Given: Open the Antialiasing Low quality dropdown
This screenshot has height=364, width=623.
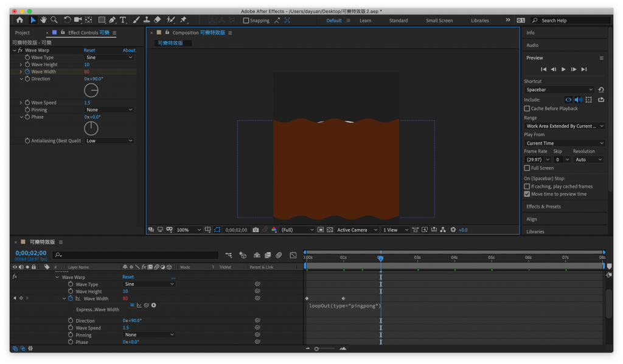Looking at the screenshot, I should coord(109,140).
